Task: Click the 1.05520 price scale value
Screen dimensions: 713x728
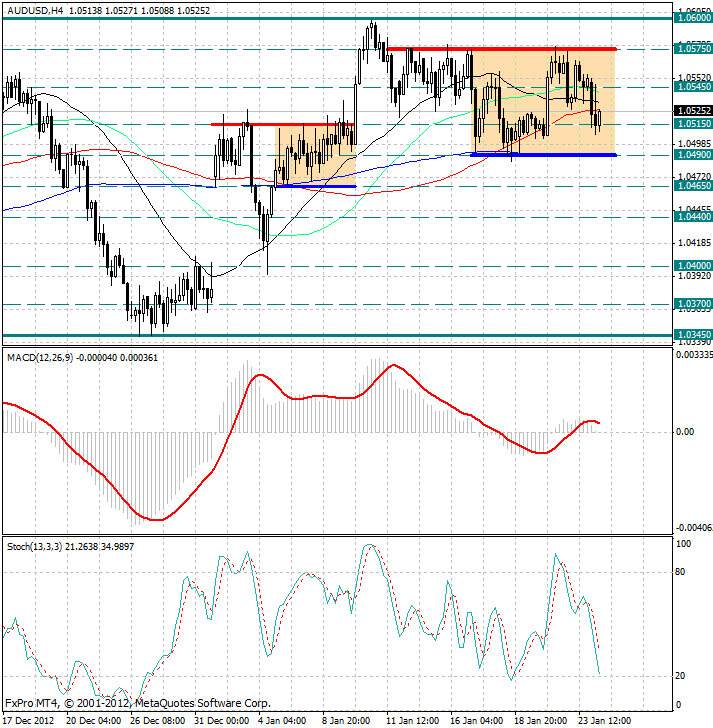Action: click(694, 78)
